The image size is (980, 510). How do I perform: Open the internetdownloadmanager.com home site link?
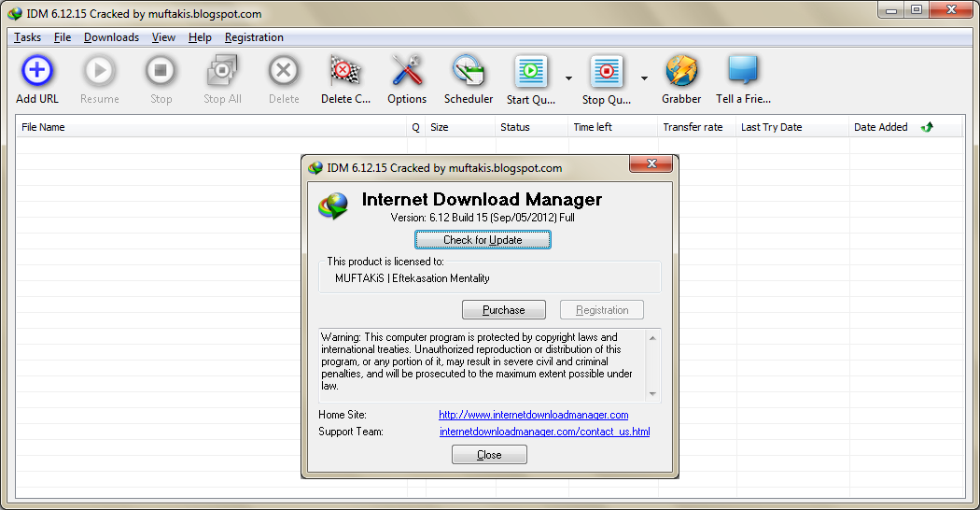[x=534, y=415]
